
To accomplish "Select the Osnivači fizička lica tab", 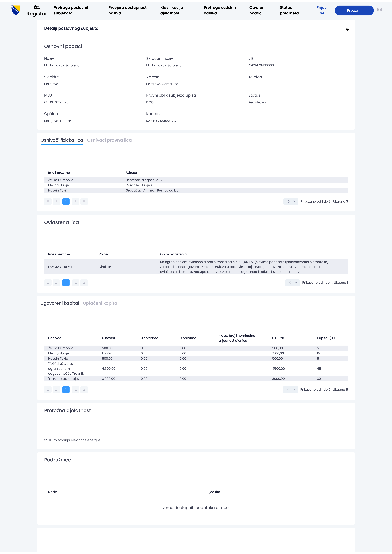I will [62, 140].
